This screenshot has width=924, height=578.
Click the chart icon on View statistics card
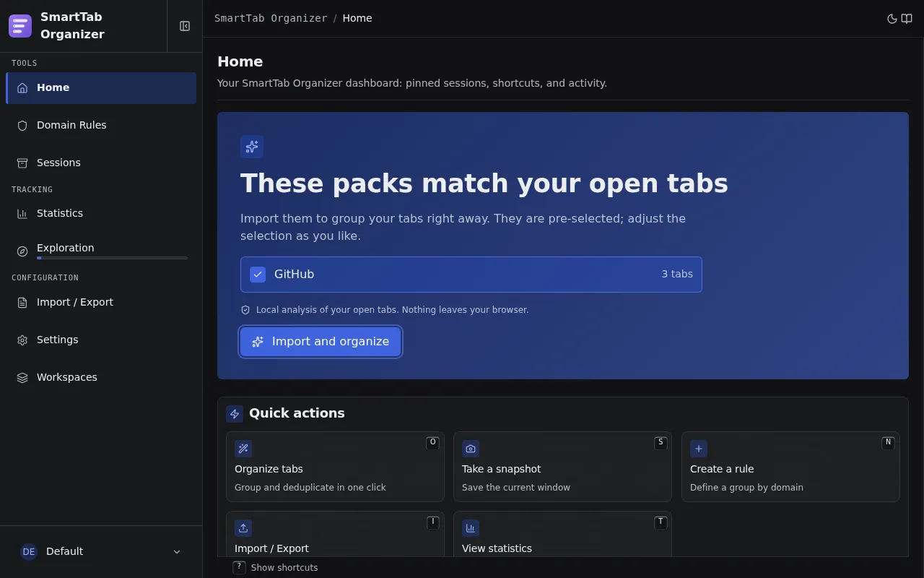(471, 528)
